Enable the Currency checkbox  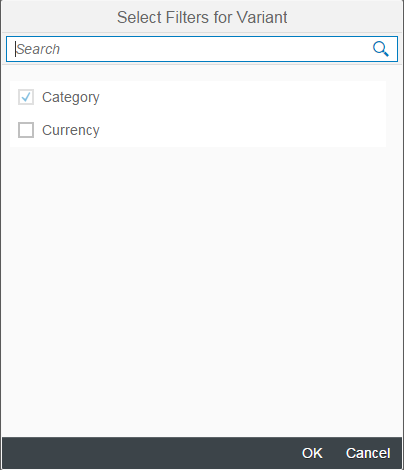26,130
